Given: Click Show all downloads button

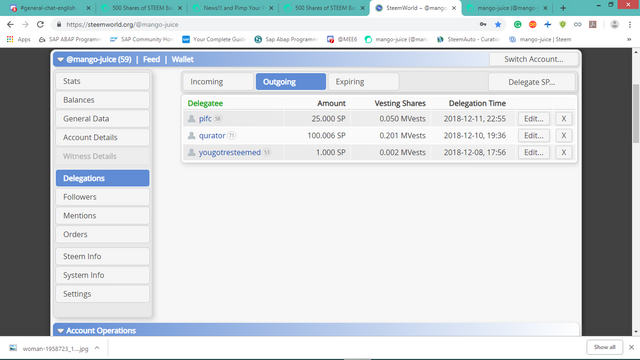Looking at the screenshot, I should [x=604, y=347].
